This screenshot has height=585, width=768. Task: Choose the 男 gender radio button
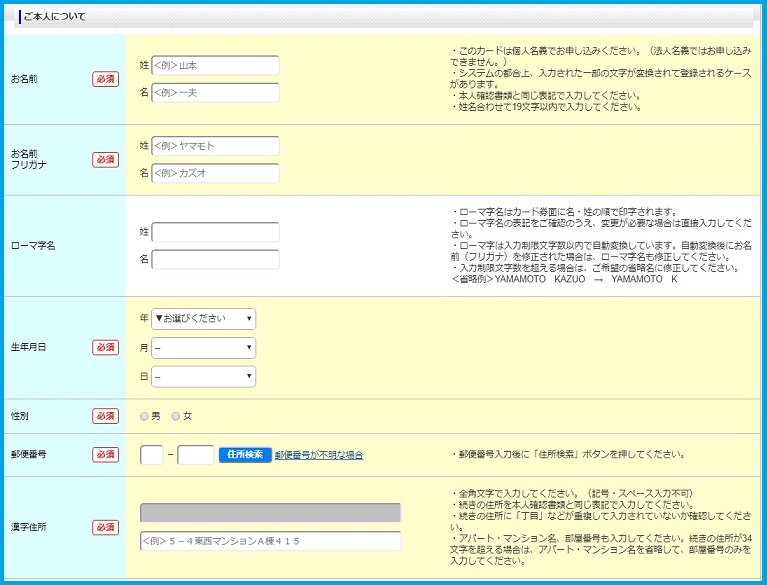click(145, 416)
